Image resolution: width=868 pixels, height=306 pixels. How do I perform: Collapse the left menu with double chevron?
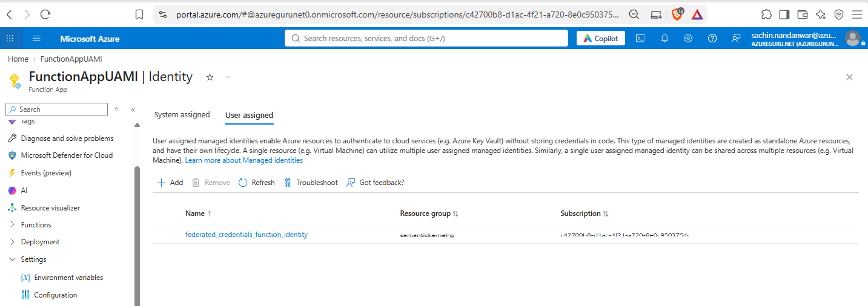click(133, 109)
